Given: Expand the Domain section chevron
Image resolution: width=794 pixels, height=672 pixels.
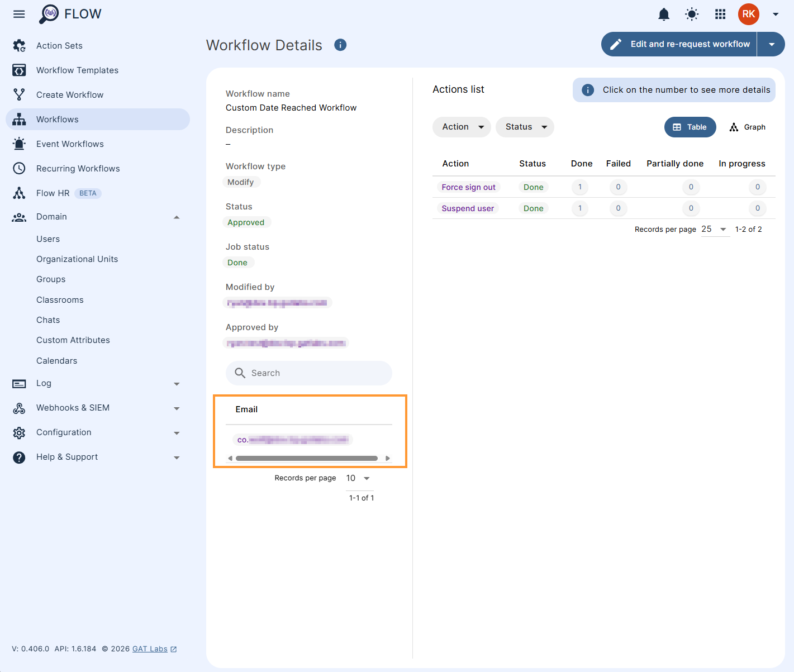Looking at the screenshot, I should click(x=177, y=217).
